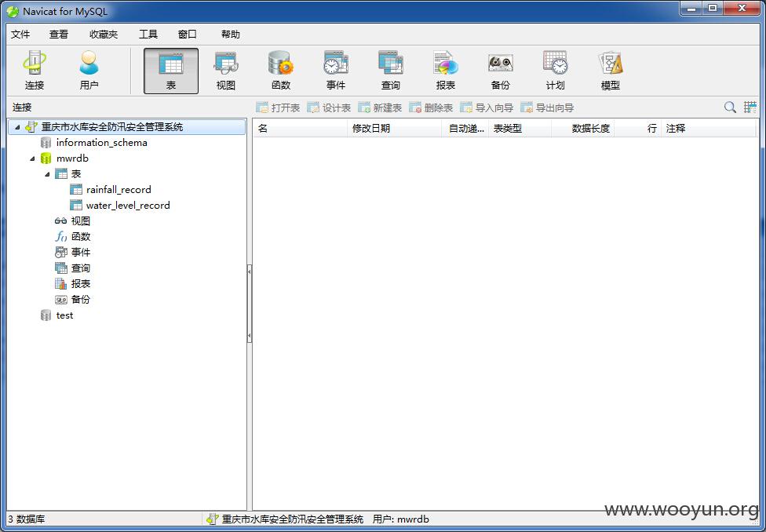Click the 导出向导 (Export Wizard) button
The width and height of the screenshot is (766, 532).
tap(547, 108)
